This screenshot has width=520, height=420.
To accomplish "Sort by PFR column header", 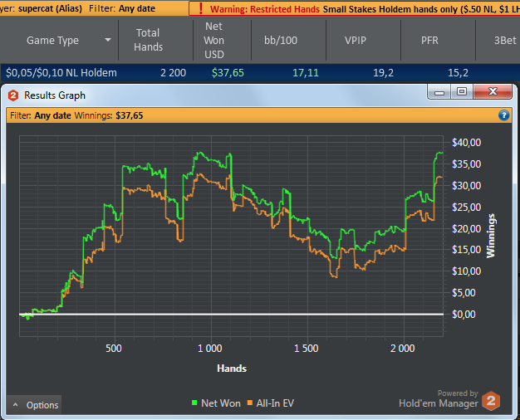I will 429,41.
